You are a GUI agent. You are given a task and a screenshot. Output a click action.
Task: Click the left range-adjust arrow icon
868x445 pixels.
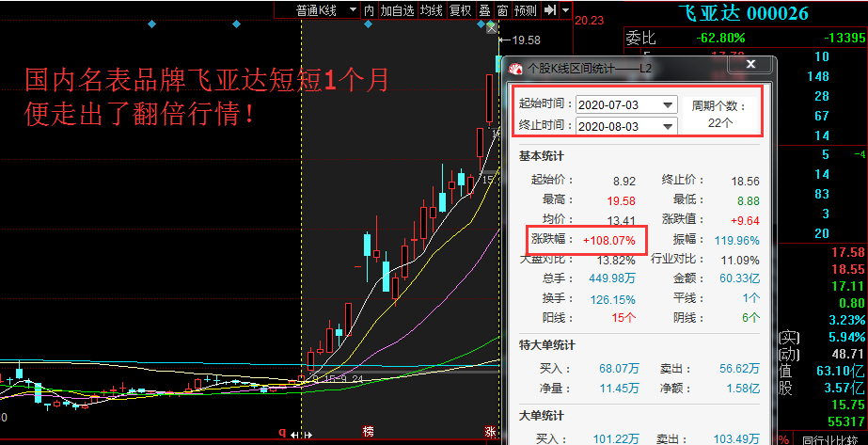click(294, 435)
